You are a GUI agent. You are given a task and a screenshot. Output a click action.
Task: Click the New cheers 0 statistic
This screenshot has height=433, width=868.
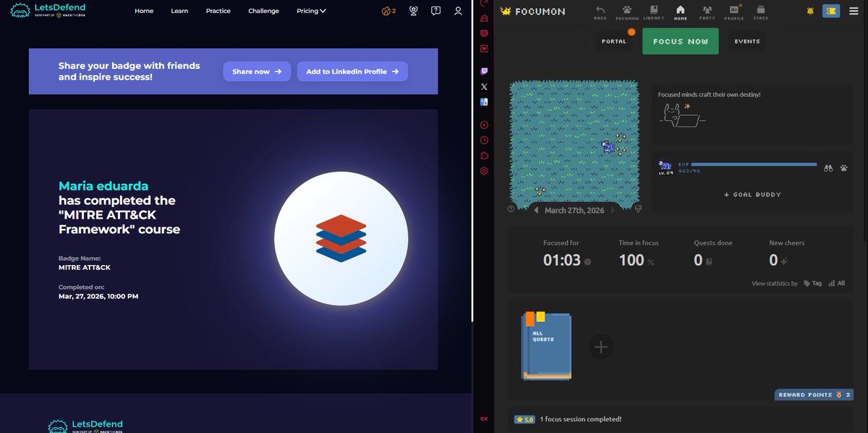pos(786,254)
